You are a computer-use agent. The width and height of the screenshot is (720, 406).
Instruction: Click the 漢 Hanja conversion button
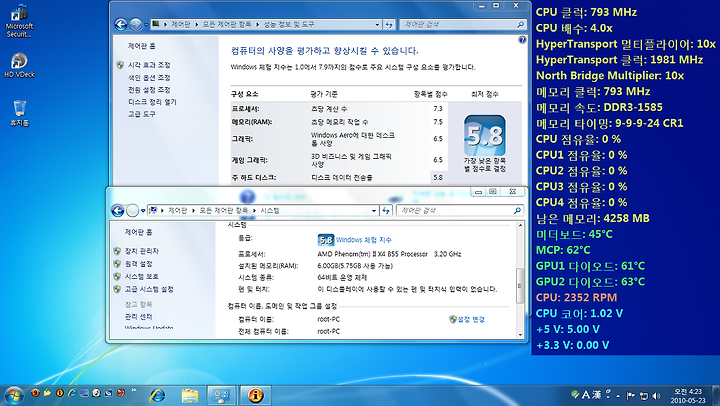point(596,395)
